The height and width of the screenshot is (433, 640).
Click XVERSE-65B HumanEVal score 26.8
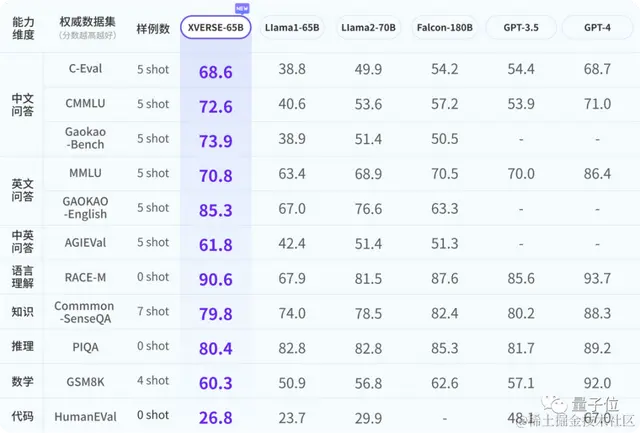coord(216,418)
